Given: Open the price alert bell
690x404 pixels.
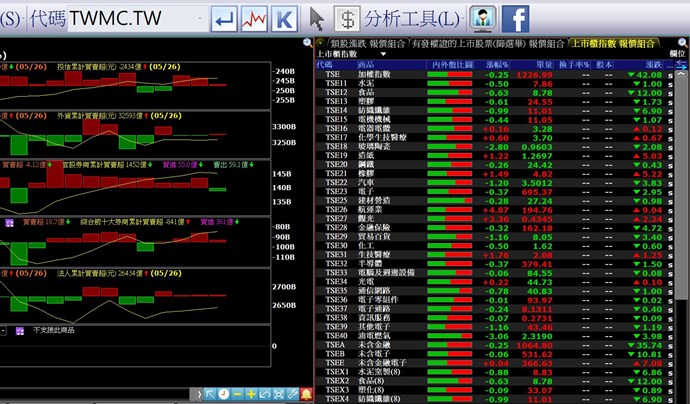Looking at the screenshot, I should coord(306,394).
